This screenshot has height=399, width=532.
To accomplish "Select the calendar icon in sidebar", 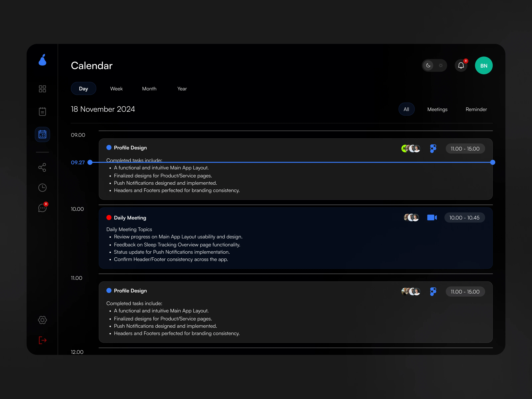I will pos(42,134).
